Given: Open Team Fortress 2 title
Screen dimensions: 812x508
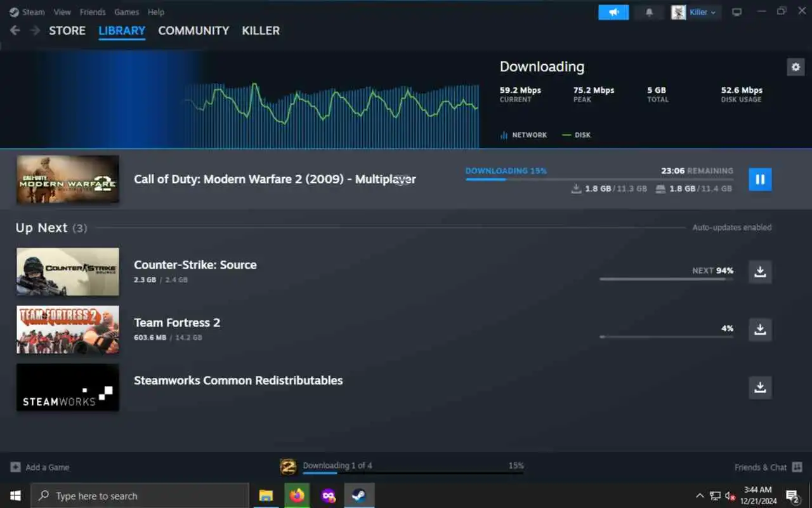Looking at the screenshot, I should pos(177,323).
